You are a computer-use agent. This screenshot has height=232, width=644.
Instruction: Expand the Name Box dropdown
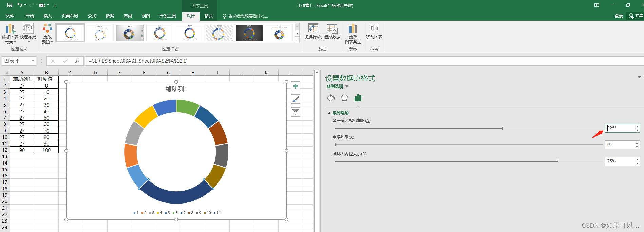point(33,61)
